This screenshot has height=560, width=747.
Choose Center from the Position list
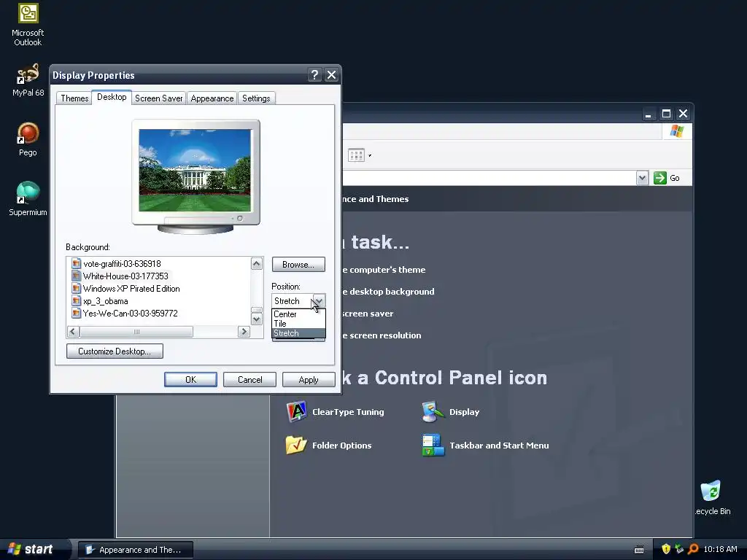(x=298, y=314)
